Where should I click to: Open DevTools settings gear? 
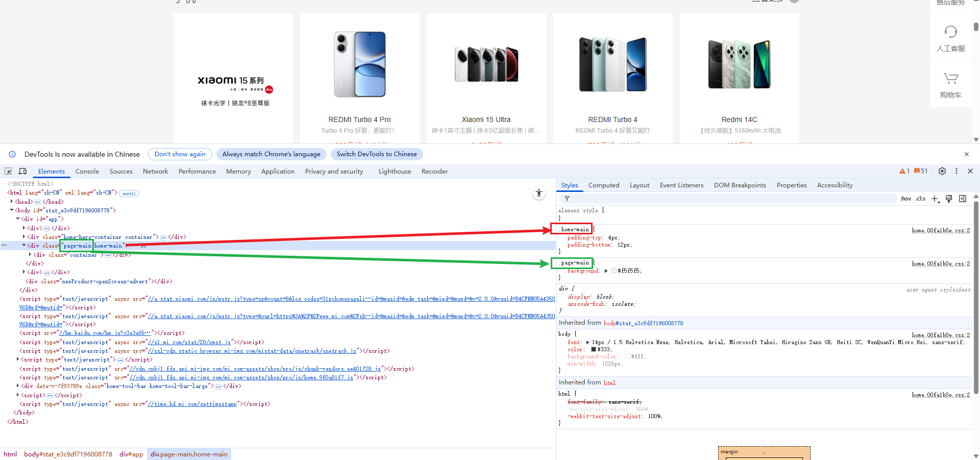click(942, 171)
